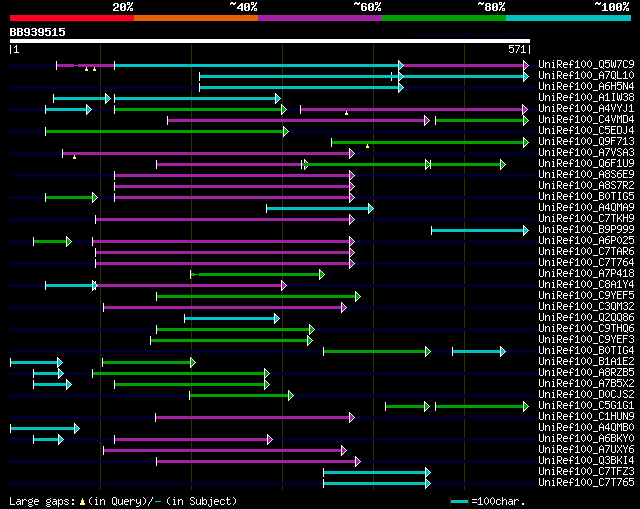640x509 pixels.
Task: Select the UniRef100_B0TIG4 label
Action: point(586,351)
